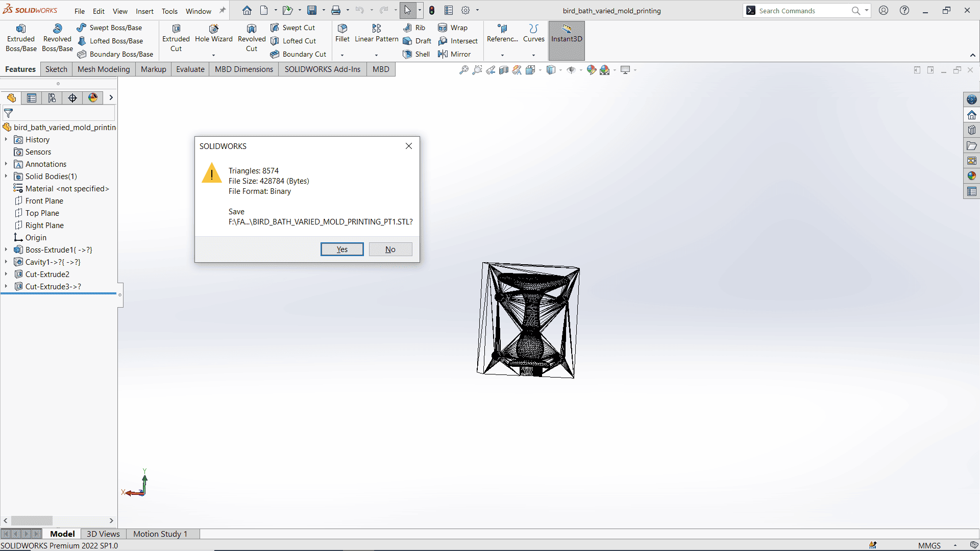Select the Linear Pattern tool

pos(377,34)
